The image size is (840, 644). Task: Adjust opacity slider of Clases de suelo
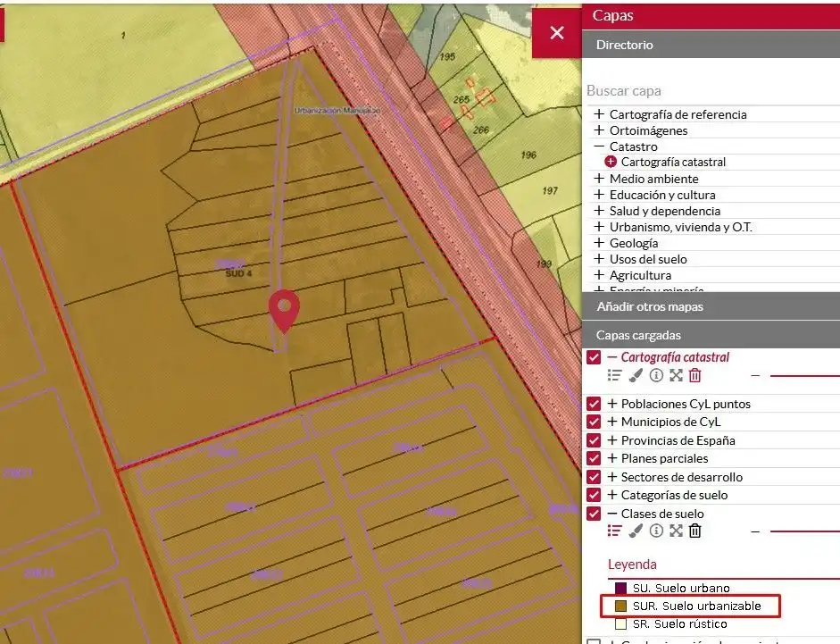(804, 531)
